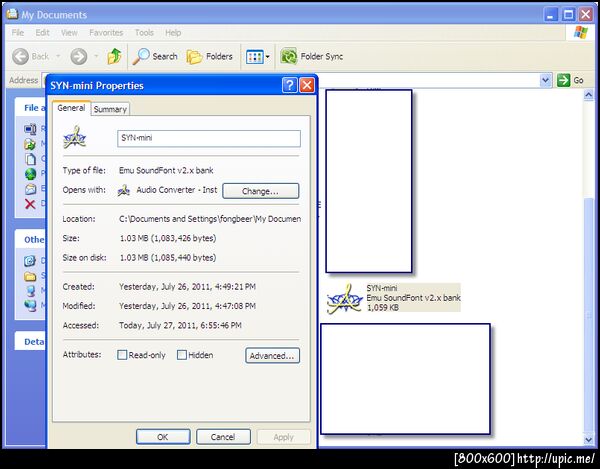
Task: Open the Tools menu
Action: 144,33
